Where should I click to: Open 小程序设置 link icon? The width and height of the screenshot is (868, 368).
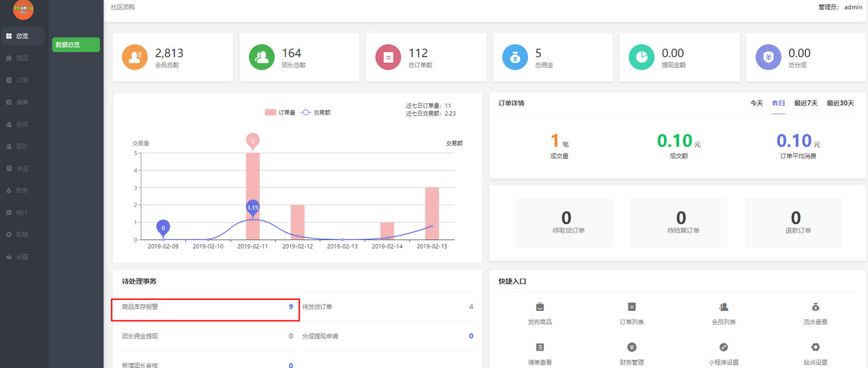point(723,348)
